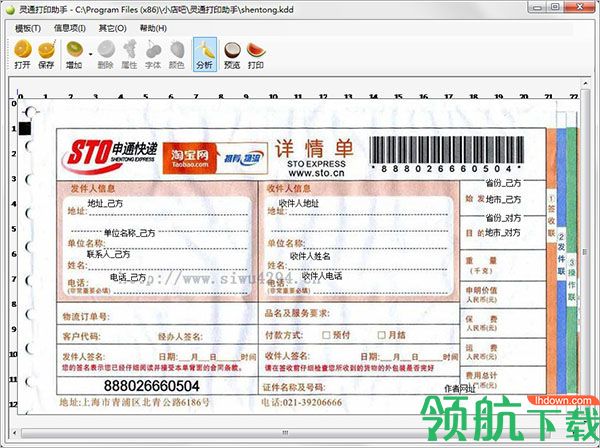The width and height of the screenshot is (600, 448).
Task: Minimize the 灵通打印助手 window
Action: click(538, 7)
